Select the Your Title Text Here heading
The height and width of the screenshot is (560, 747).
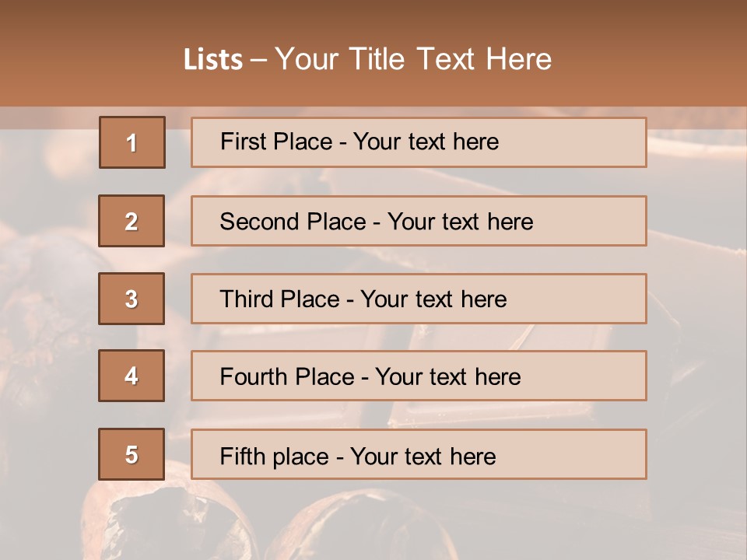[x=413, y=59]
